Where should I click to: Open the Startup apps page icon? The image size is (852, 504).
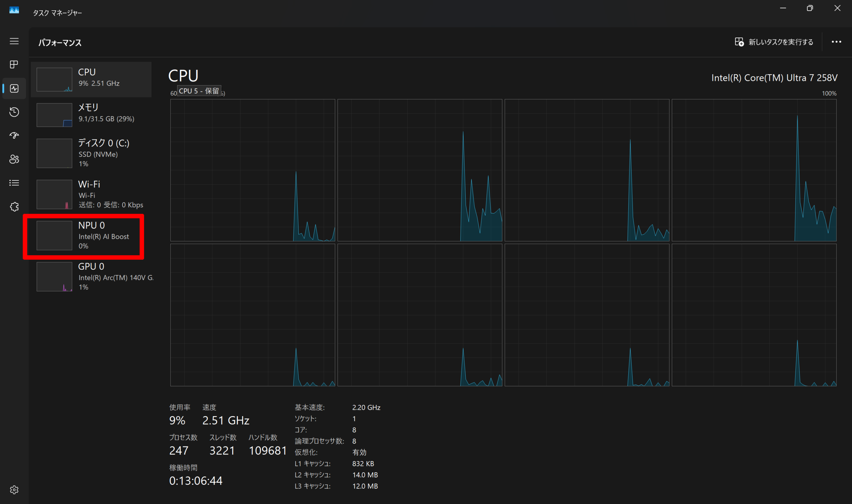14,135
